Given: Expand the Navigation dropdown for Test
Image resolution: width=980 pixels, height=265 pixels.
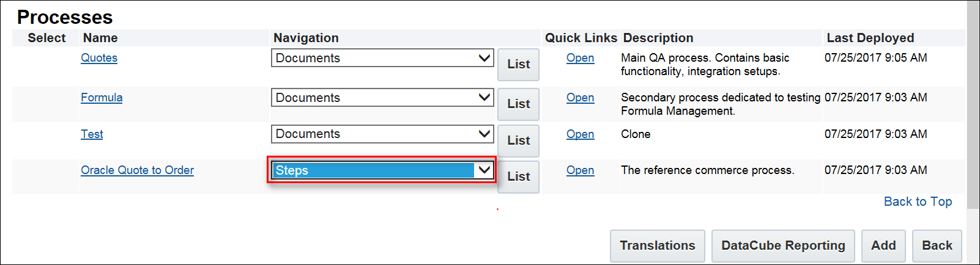Looking at the screenshot, I should pos(382,134).
